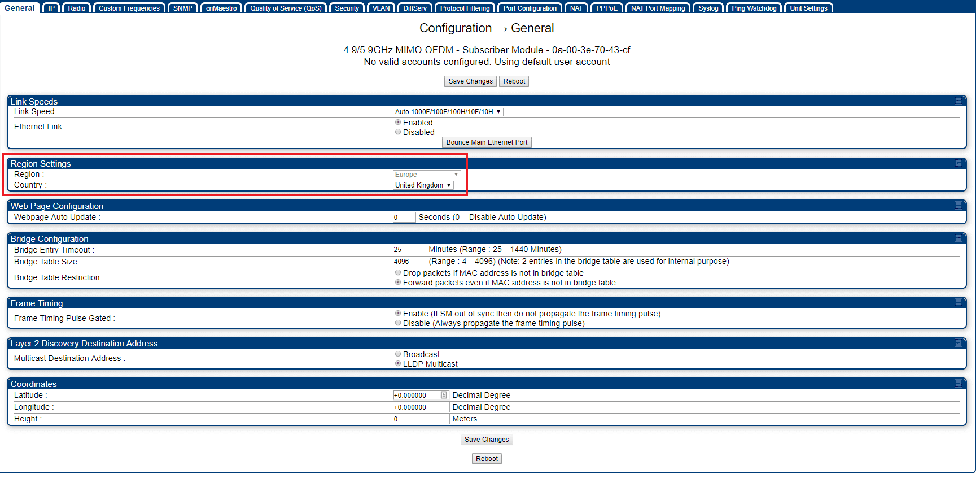Switch to the Radio tab
Viewport: 980px width, 478px height.
point(77,8)
